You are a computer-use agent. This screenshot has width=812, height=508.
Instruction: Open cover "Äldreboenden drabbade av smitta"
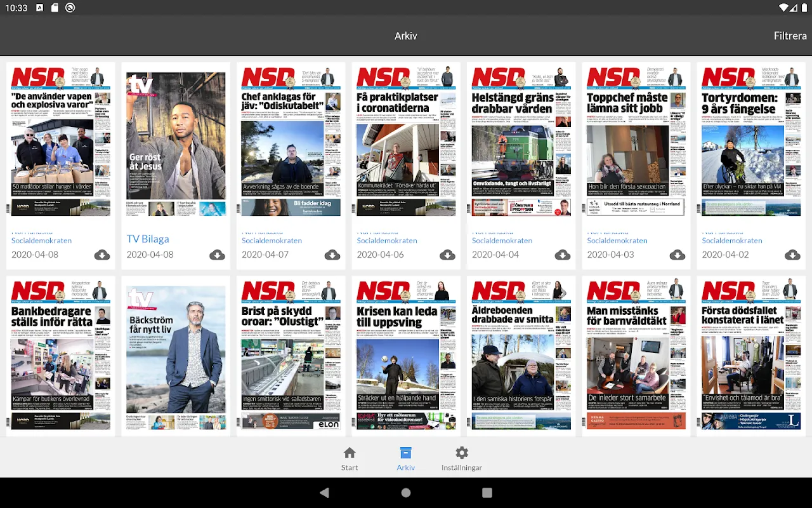pos(521,356)
